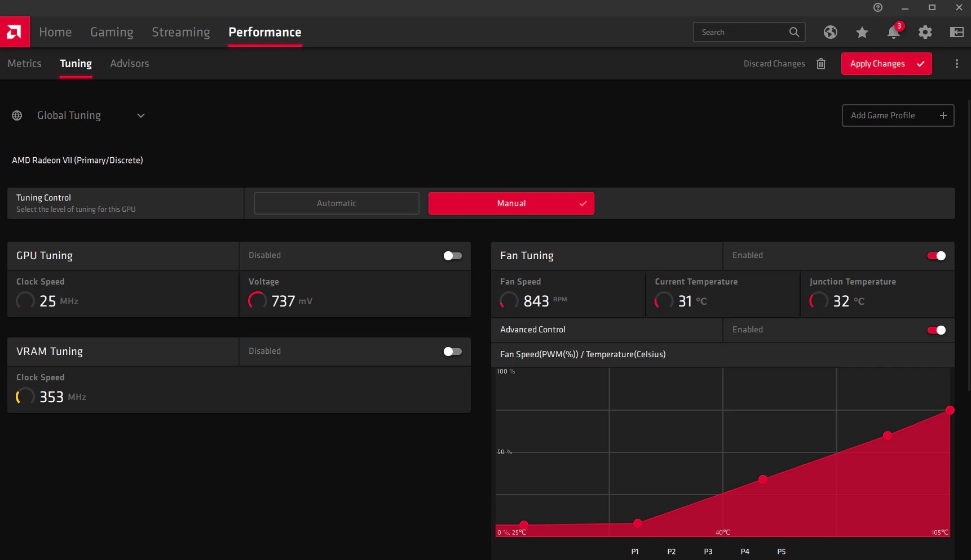Select the Performance tab
The height and width of the screenshot is (560, 971).
264,32
